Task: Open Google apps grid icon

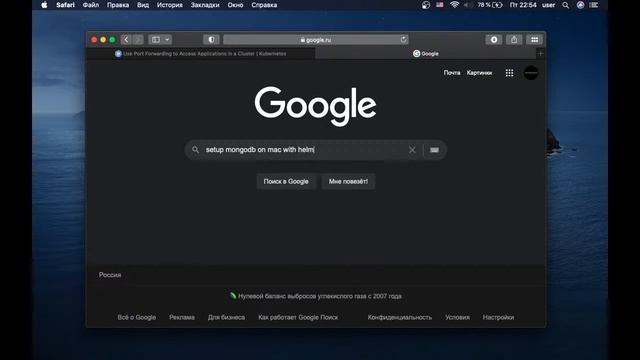Action: point(509,73)
